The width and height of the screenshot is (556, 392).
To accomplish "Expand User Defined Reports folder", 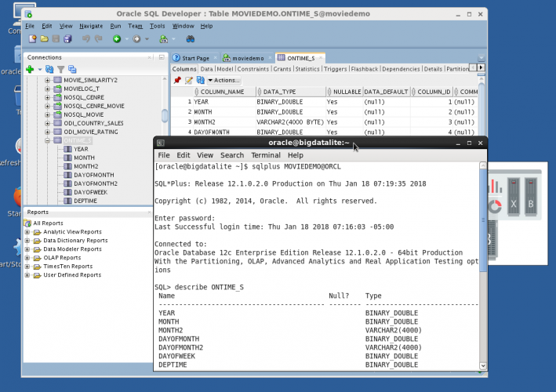I will coord(27,275).
